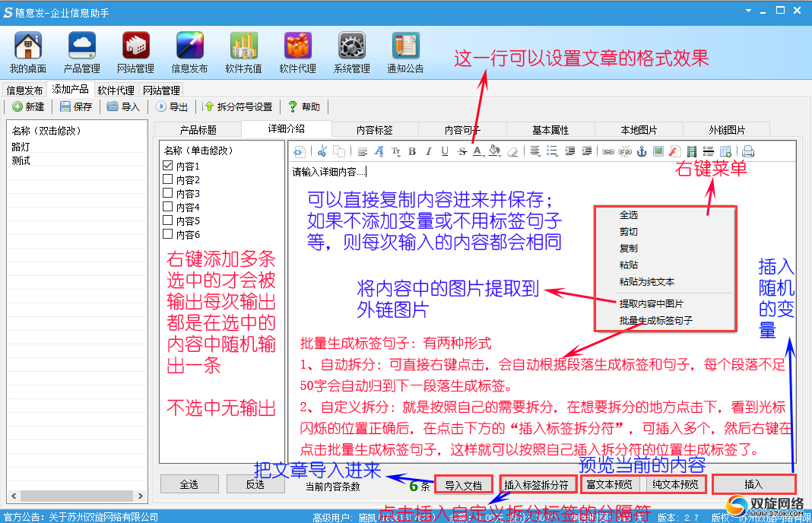
Task: Insert table icon in editor toolbar
Action: [725, 151]
